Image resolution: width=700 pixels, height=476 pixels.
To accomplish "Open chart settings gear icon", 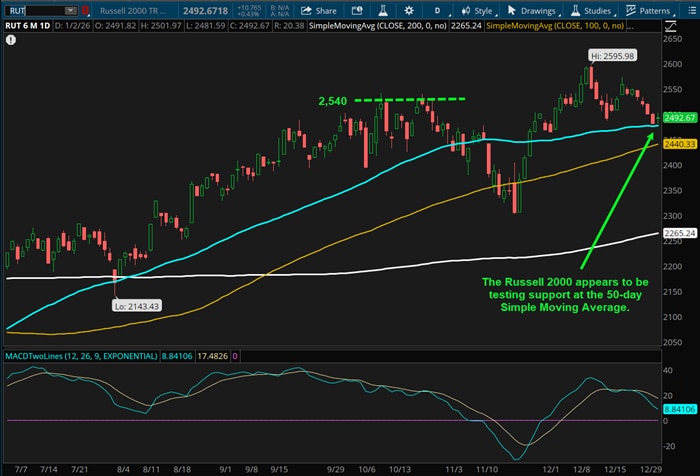I will click(408, 11).
